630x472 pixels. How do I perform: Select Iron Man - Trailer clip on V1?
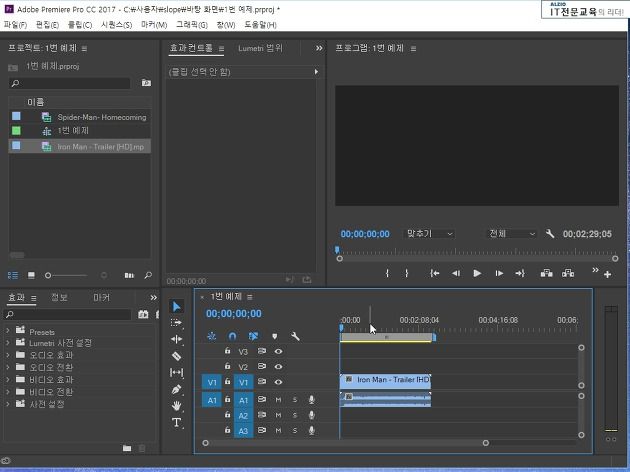(385, 381)
